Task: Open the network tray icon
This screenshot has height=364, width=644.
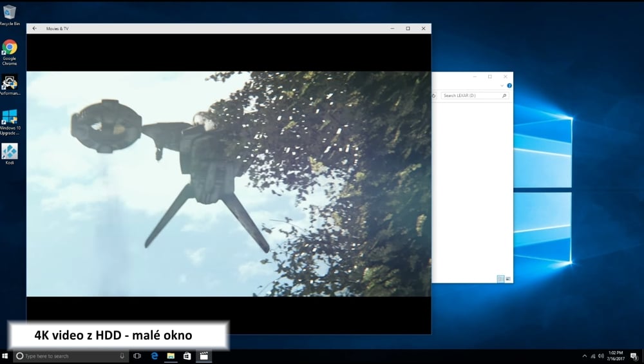Action: pyautogui.click(x=592, y=356)
